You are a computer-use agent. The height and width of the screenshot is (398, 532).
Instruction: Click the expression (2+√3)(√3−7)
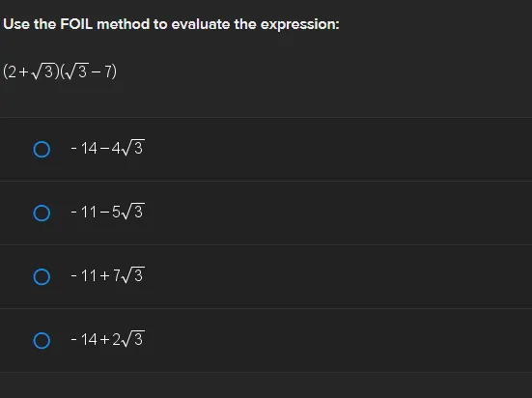[x=60, y=71]
